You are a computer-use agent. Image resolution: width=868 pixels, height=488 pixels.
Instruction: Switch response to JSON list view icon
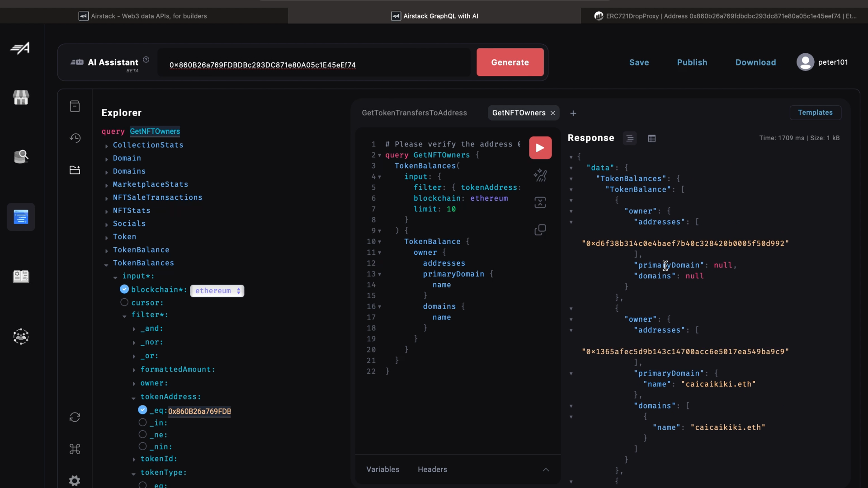click(630, 138)
